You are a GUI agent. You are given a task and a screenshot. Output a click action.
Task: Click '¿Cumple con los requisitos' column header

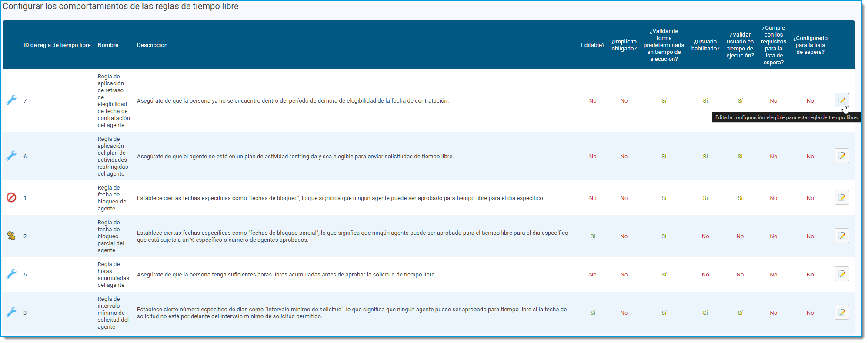(x=774, y=45)
